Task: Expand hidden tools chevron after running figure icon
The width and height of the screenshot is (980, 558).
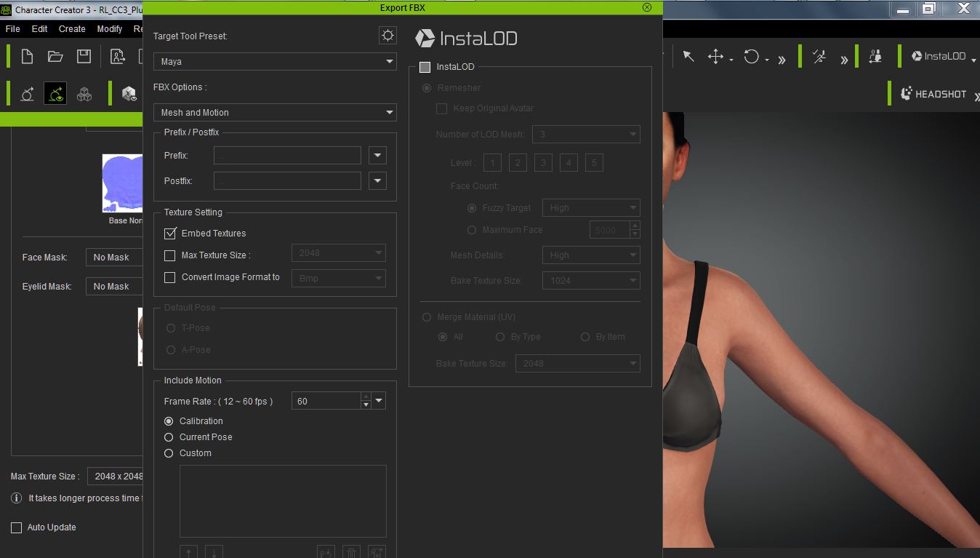Action: (x=844, y=60)
